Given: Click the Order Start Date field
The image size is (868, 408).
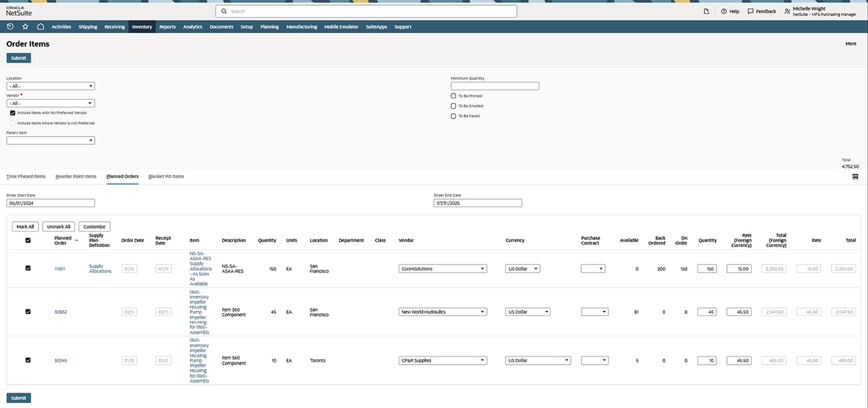Looking at the screenshot, I should coord(51,203).
